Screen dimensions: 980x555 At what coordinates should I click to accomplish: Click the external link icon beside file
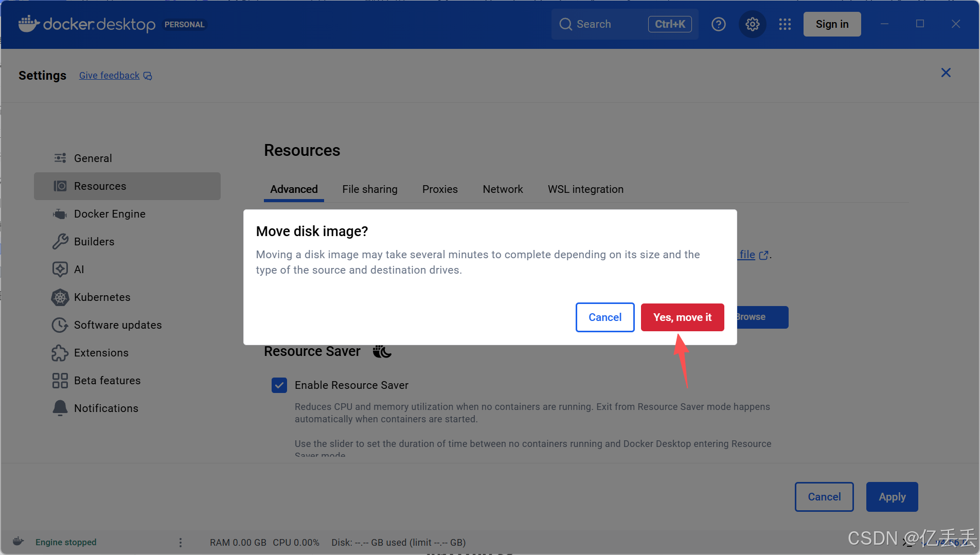pos(764,255)
